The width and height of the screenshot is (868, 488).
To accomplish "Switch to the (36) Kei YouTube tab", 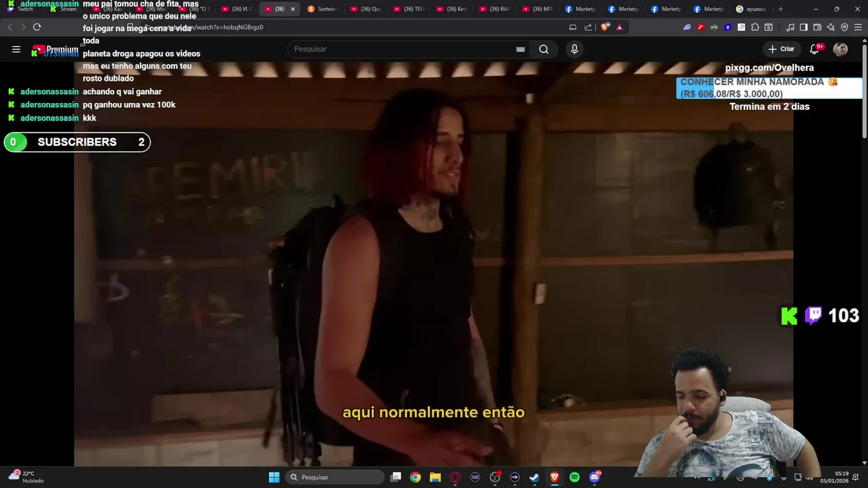I will (452, 9).
